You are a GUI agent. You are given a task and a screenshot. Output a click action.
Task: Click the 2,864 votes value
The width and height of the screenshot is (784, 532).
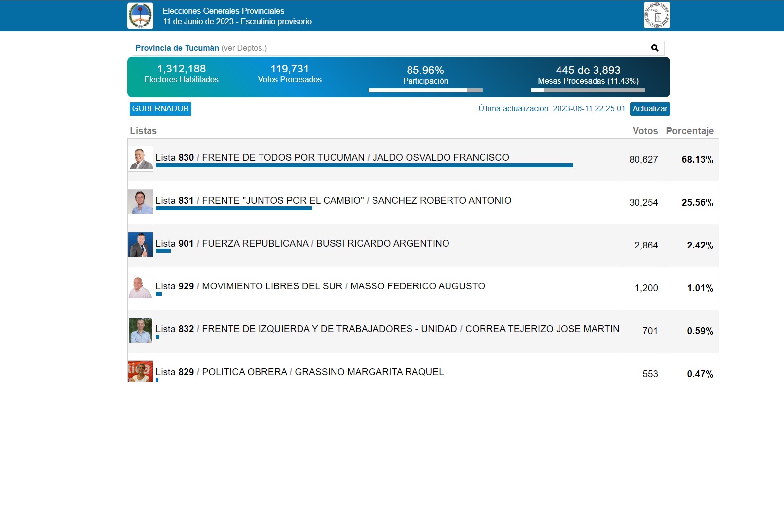(646, 246)
